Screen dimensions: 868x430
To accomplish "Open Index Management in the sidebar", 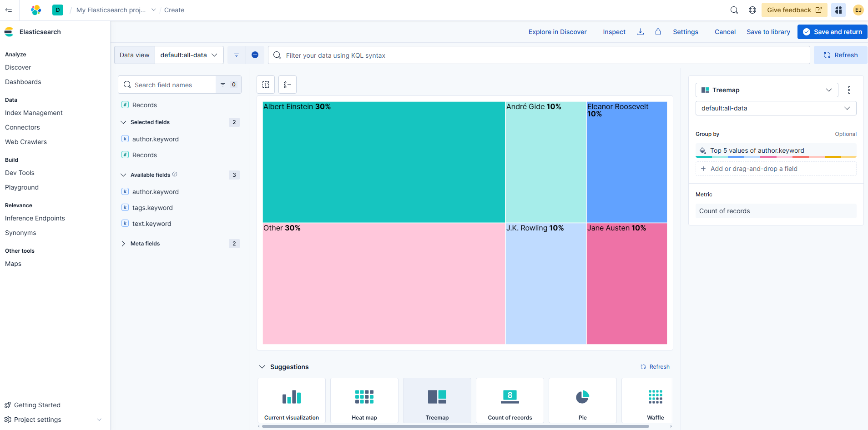I will [34, 113].
